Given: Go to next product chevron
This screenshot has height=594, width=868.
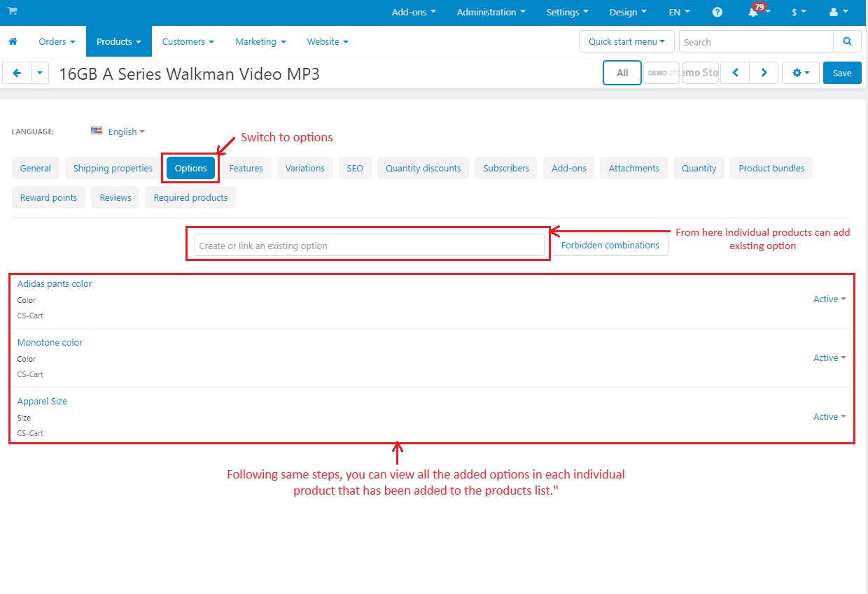Looking at the screenshot, I should (764, 73).
